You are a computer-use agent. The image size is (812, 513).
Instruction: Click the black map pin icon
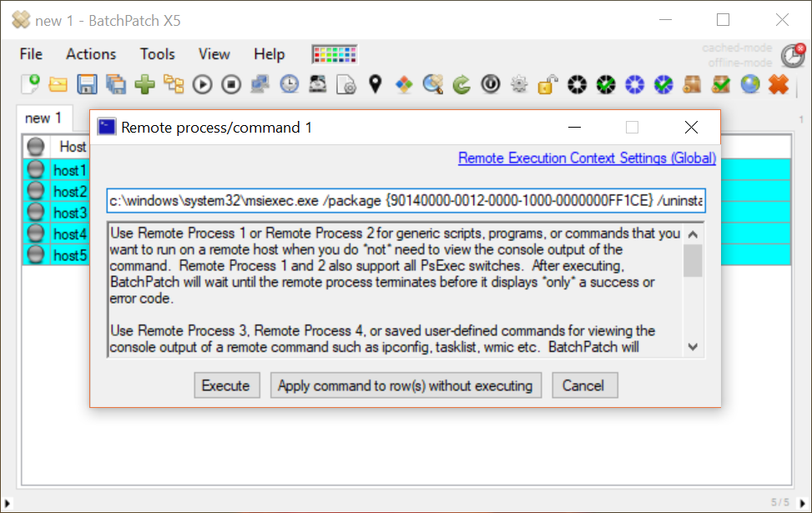(376, 84)
